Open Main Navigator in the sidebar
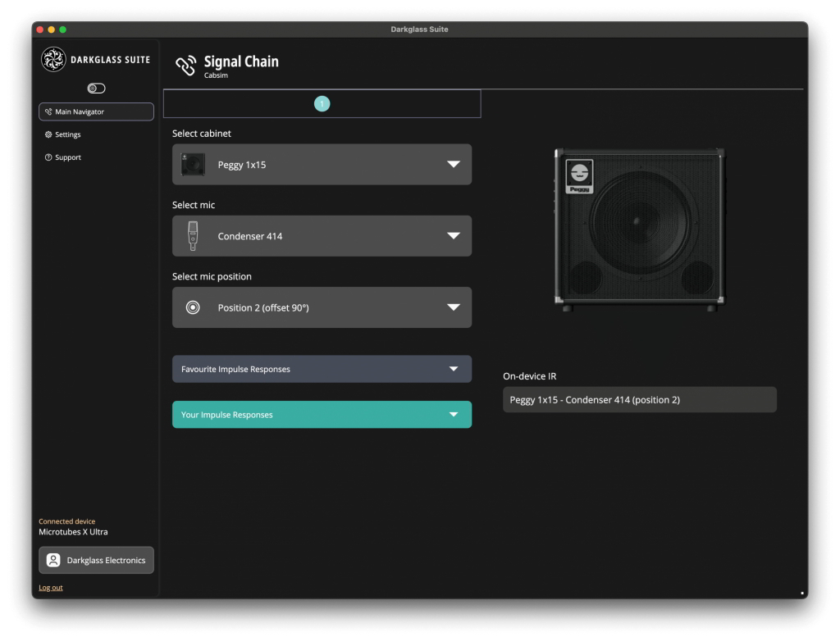Image resolution: width=840 pixels, height=641 pixels. [x=97, y=112]
